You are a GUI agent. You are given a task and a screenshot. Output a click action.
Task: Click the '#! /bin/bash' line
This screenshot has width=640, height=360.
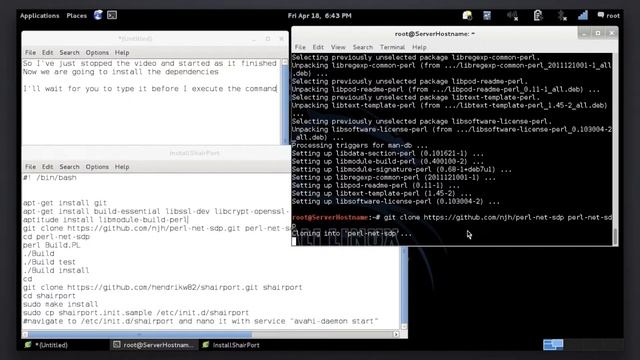tap(50, 178)
